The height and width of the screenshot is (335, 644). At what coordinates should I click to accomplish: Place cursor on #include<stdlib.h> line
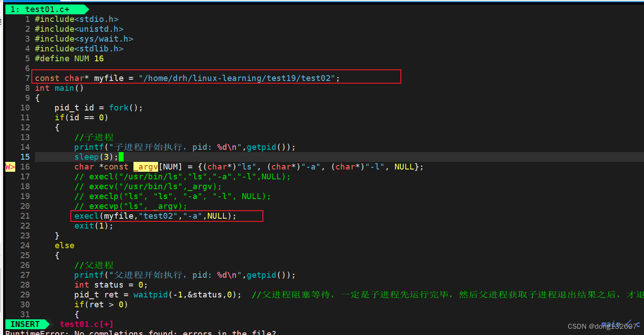tap(79, 49)
